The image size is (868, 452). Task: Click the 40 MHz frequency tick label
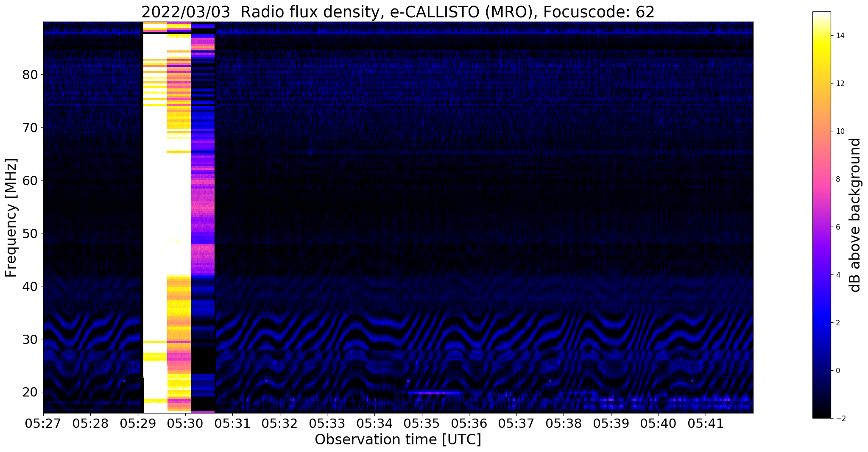click(x=30, y=286)
